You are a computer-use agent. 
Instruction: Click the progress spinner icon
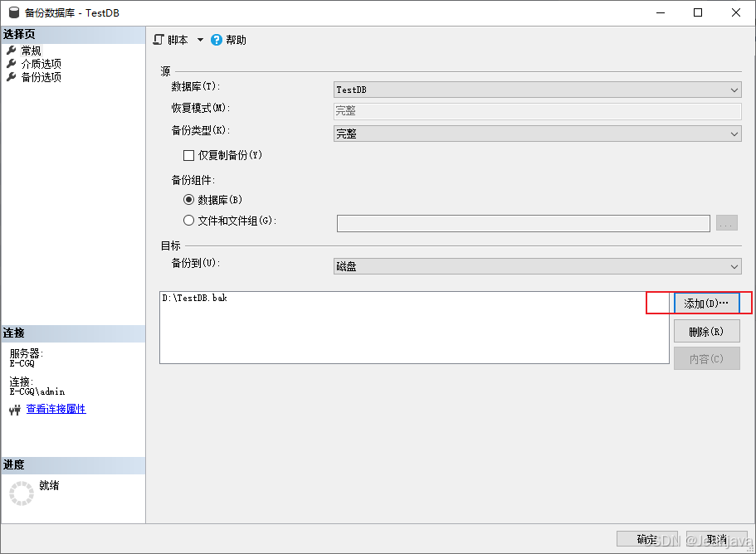click(22, 493)
